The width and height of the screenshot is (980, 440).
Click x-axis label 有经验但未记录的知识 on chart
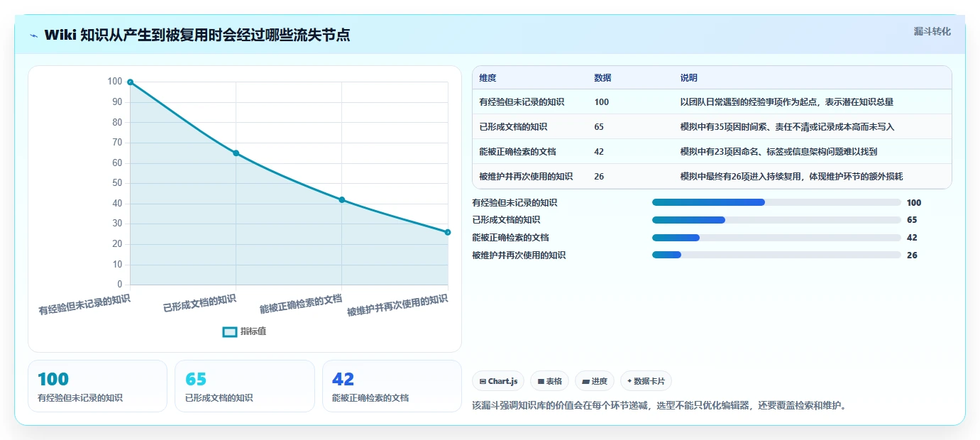point(84,305)
